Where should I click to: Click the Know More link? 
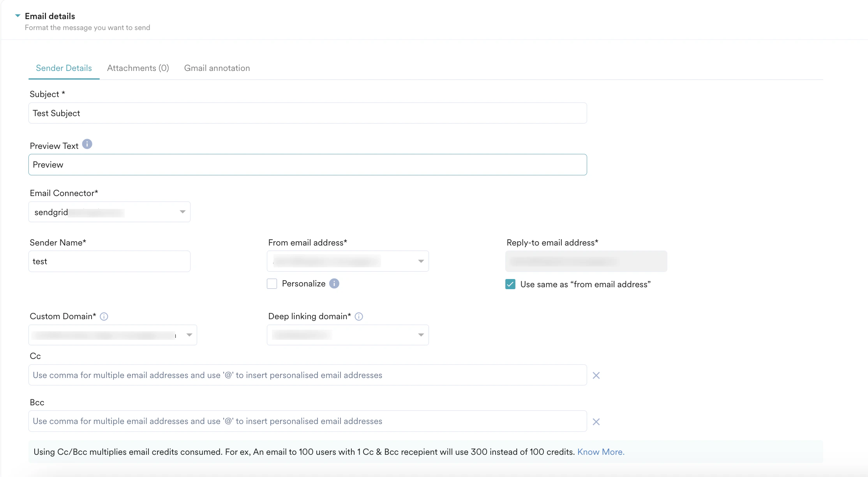600,452
